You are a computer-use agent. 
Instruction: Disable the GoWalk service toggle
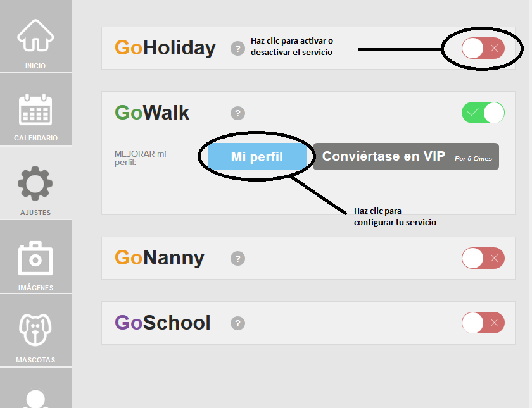coord(483,113)
